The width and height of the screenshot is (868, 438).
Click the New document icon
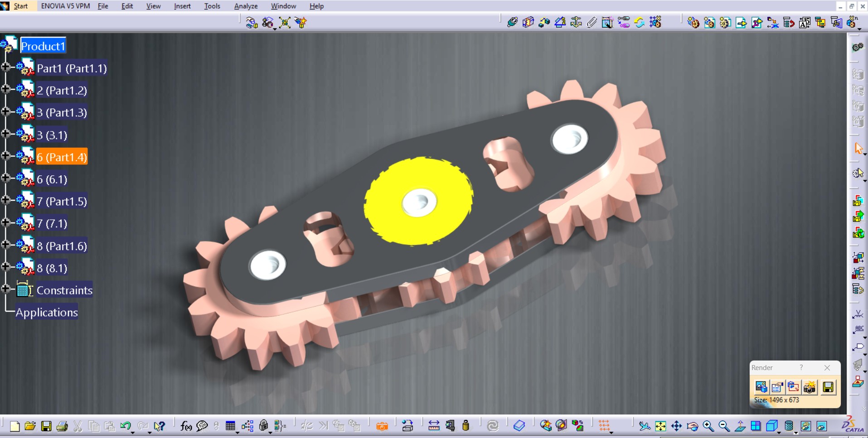click(15, 426)
